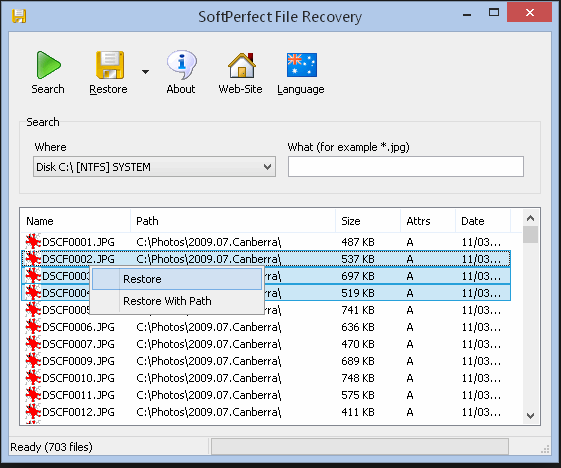Click the 411 KB size cell
Viewport: 561px width, 468px height.
[358, 412]
